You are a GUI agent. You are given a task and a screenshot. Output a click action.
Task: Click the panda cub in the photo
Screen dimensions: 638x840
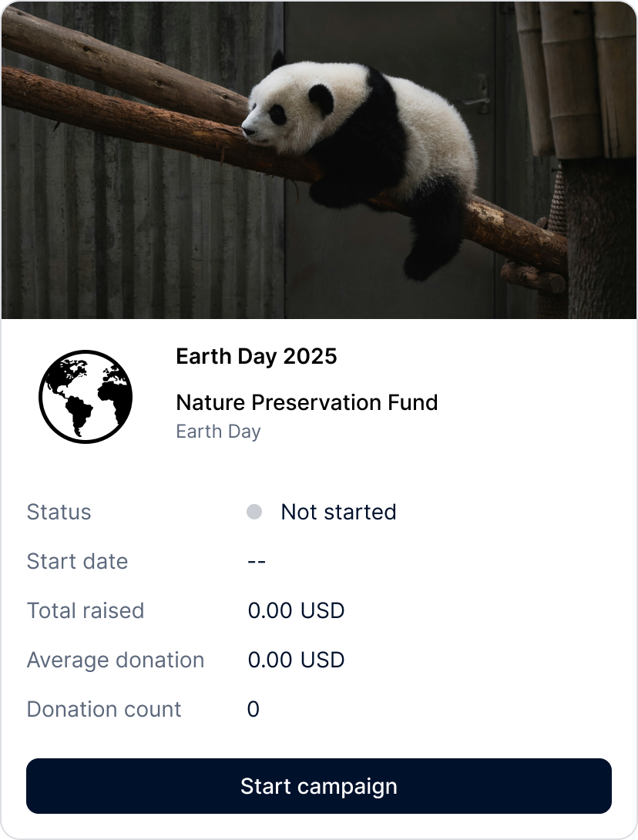(x=362, y=139)
